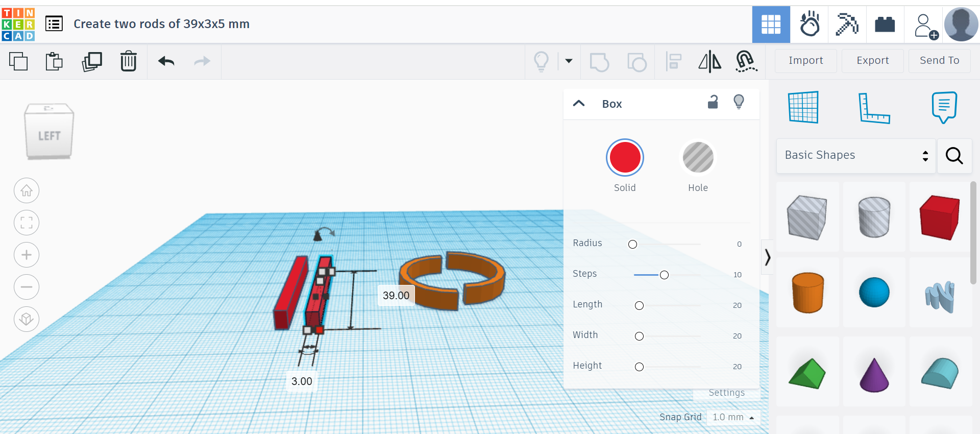Delete the selected shape with trash icon

(x=129, y=61)
